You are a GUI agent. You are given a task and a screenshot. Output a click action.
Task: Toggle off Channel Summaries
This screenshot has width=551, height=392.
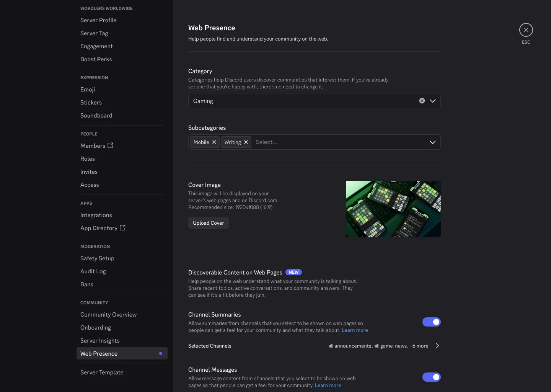point(432,322)
